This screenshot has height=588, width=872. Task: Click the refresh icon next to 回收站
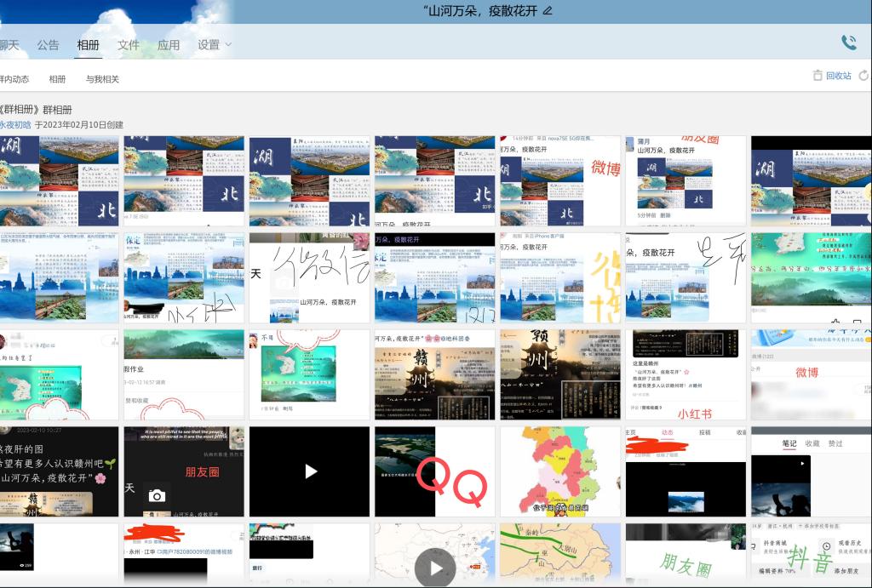tap(863, 76)
